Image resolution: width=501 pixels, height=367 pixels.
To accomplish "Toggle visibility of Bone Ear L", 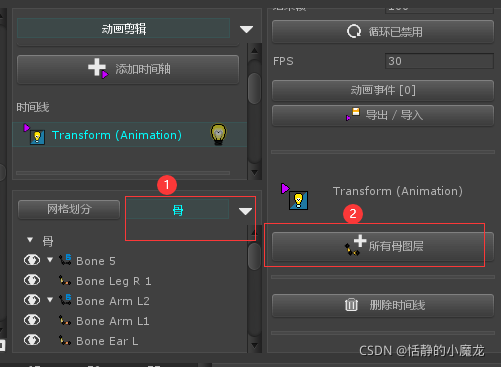I will click(32, 340).
